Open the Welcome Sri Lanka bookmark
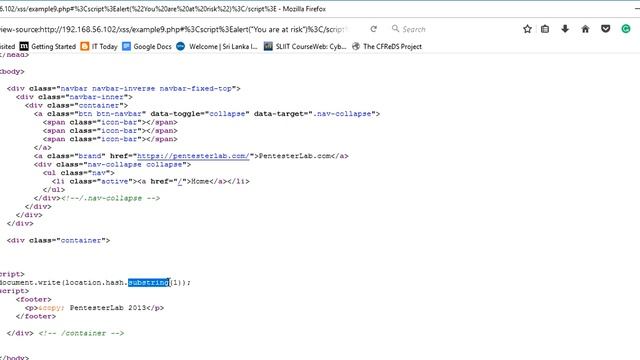Screen dimensions: 640x360 tap(217, 47)
